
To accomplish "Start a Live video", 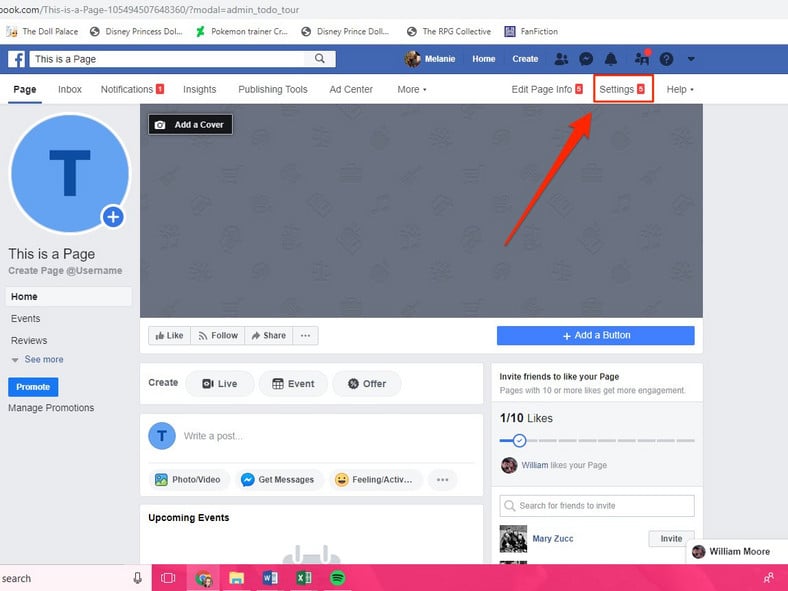I will click(220, 383).
